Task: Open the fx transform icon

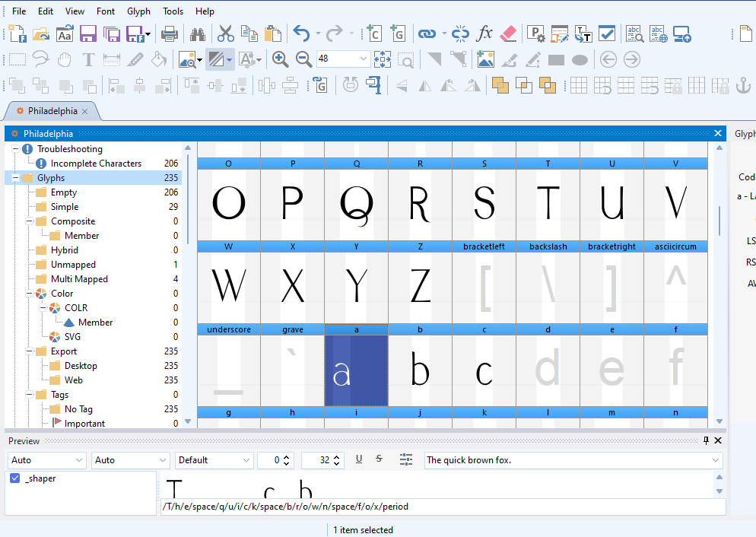Action: 484,34
